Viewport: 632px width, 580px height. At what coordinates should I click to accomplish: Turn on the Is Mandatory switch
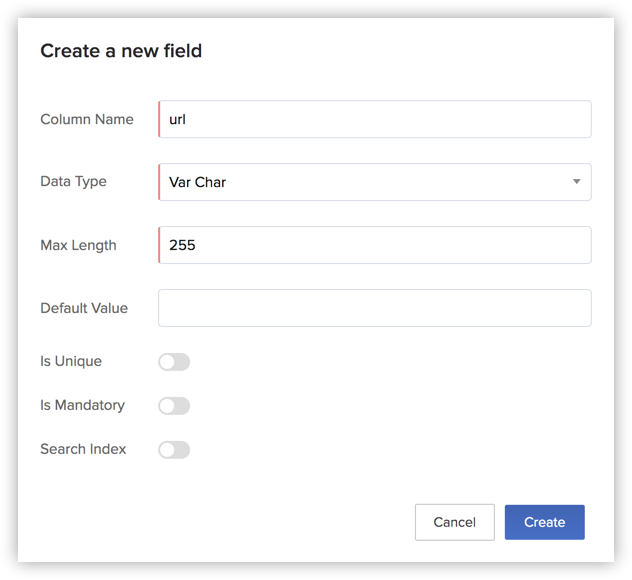click(174, 406)
